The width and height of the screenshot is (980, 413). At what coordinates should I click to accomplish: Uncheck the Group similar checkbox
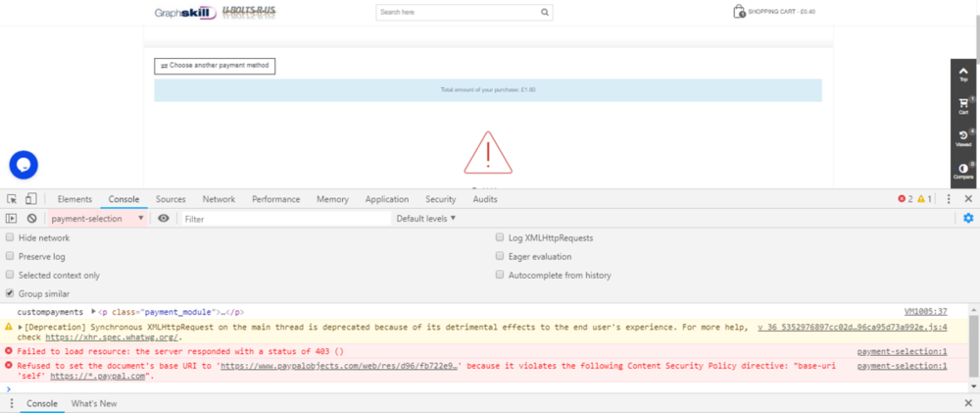click(10, 293)
